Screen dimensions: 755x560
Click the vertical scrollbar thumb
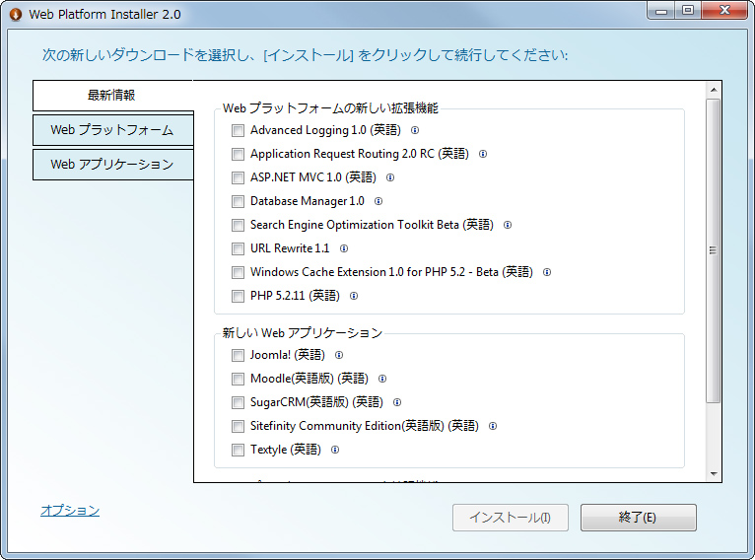coord(713,250)
